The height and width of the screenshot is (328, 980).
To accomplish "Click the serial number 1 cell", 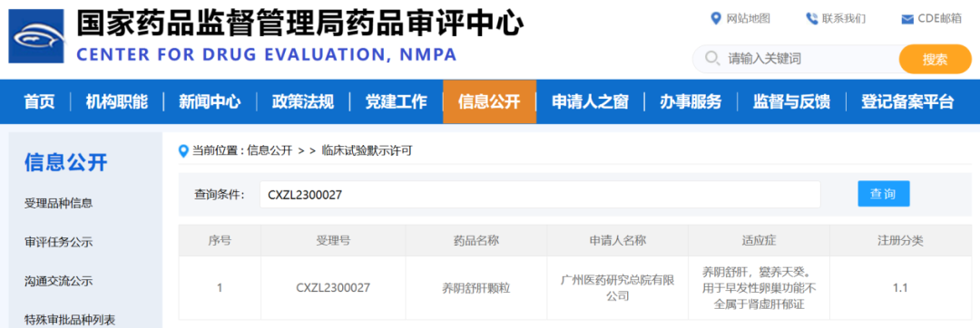I will (x=220, y=288).
